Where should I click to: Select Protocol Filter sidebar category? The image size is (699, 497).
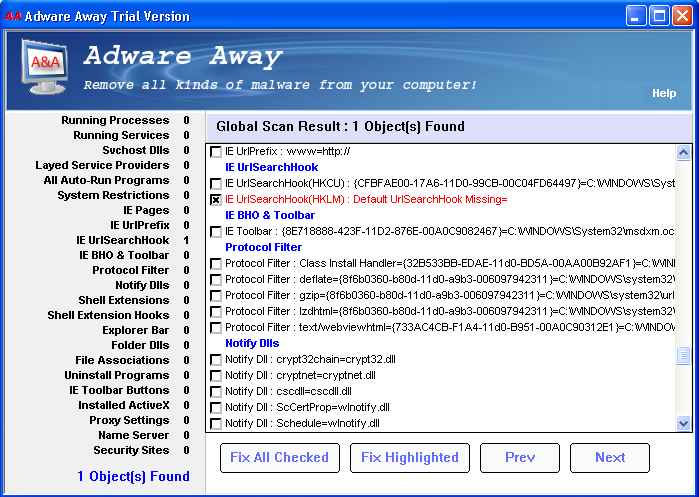point(131,271)
